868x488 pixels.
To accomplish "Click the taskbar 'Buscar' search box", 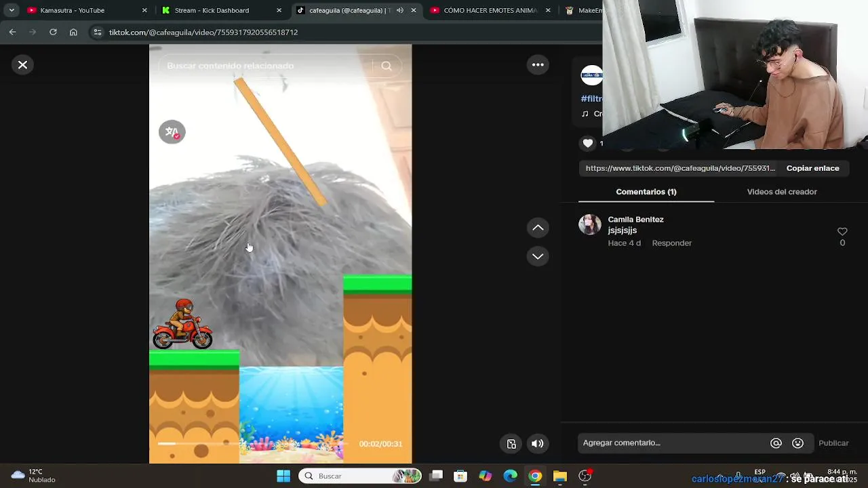I will click(360, 476).
